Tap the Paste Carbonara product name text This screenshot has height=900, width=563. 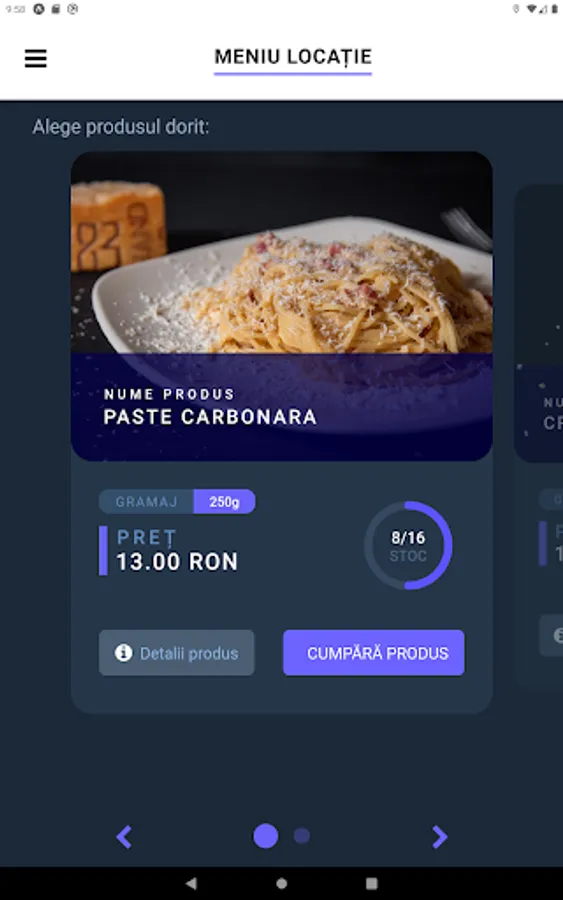click(210, 417)
